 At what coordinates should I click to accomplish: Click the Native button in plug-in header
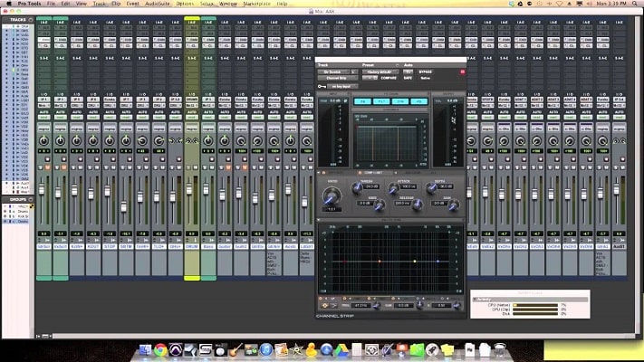[x=425, y=78]
